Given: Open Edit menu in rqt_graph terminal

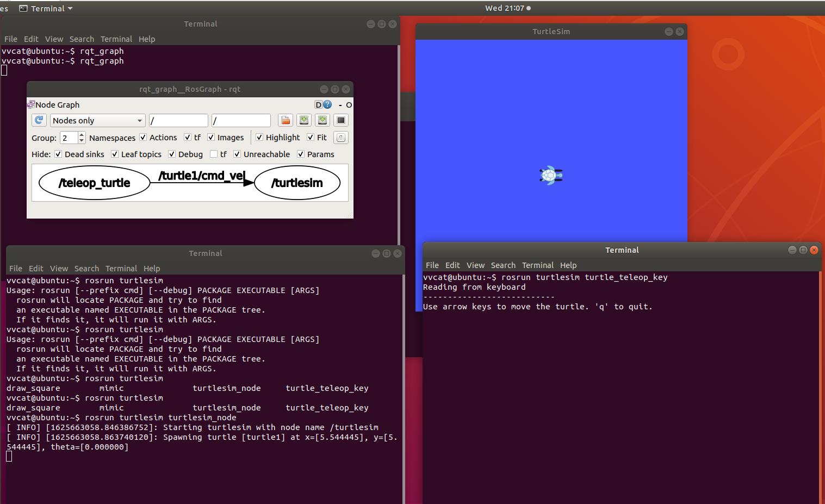Looking at the screenshot, I should pyautogui.click(x=31, y=39).
